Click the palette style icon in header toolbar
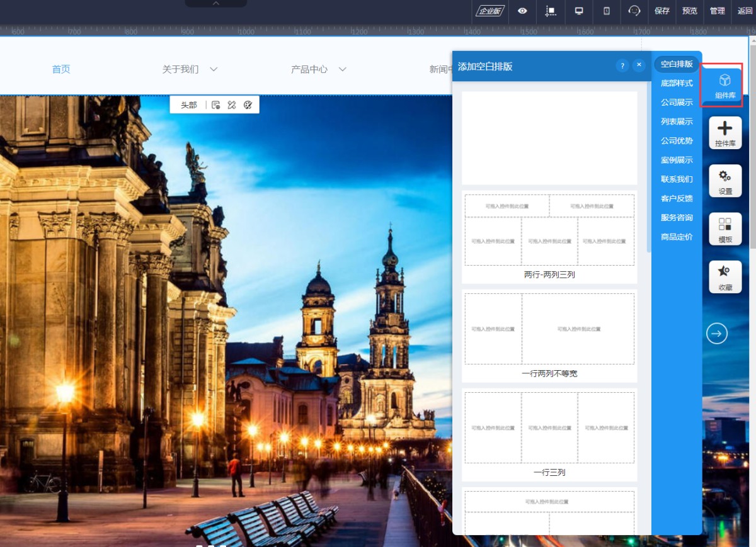This screenshot has height=547, width=756. (248, 105)
